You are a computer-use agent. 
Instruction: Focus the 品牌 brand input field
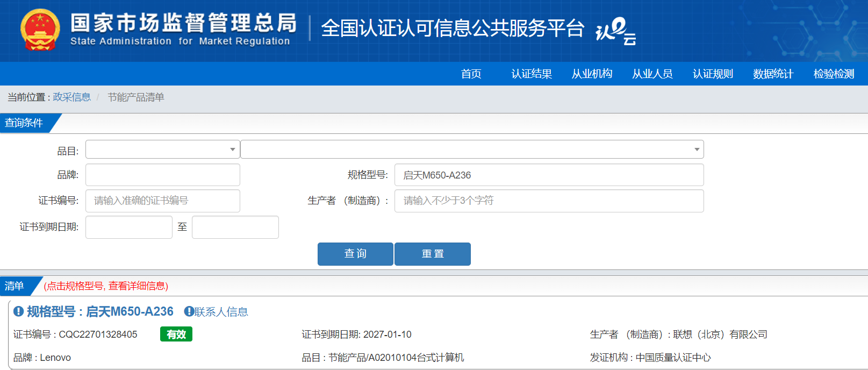click(163, 175)
